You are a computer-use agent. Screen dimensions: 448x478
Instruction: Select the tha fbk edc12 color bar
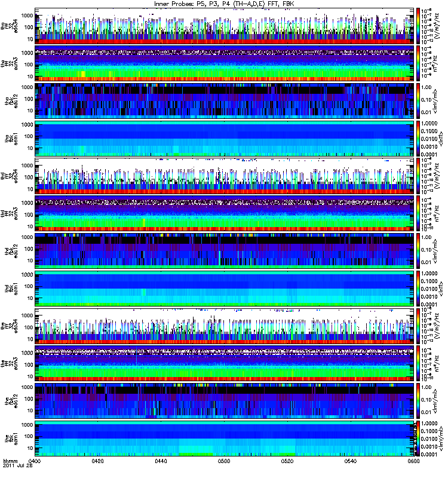[x=418, y=101]
